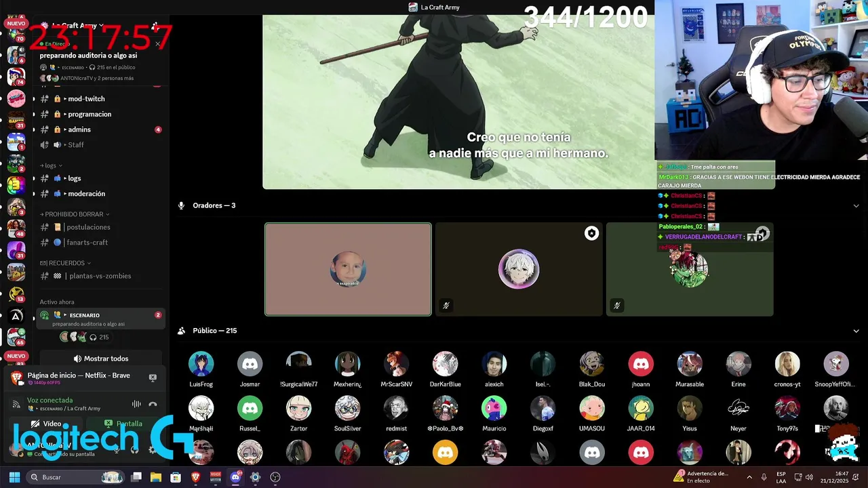
Task: Click the shared Netflix stream video
Action: [x=458, y=102]
